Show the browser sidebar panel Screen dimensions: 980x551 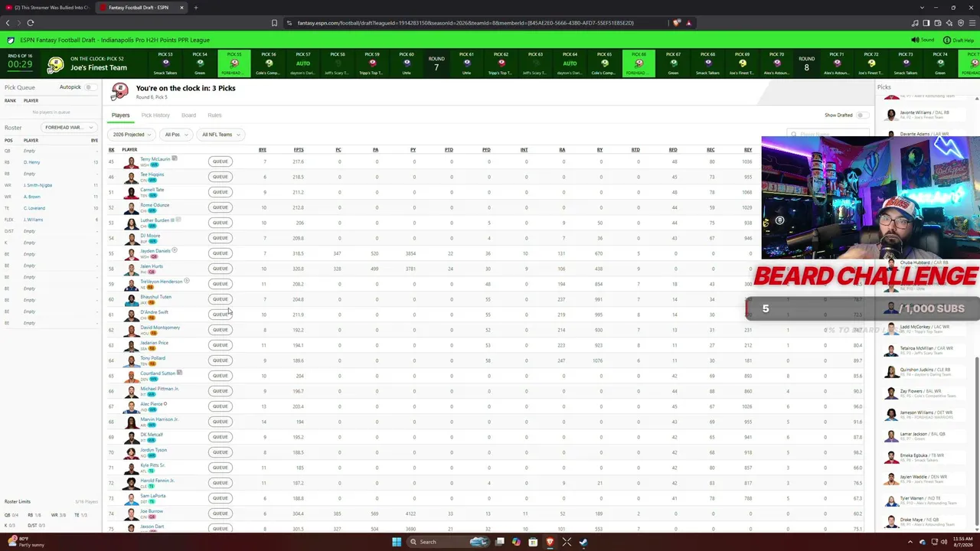pyautogui.click(x=926, y=23)
